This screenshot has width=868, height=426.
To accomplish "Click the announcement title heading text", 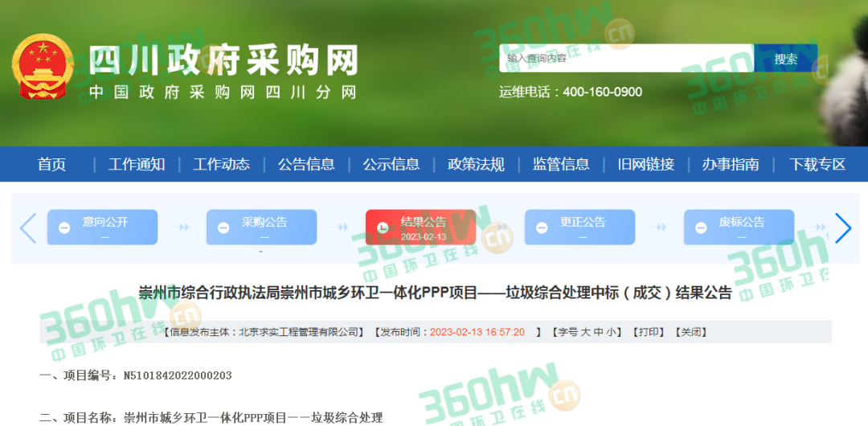I will tap(435, 293).
